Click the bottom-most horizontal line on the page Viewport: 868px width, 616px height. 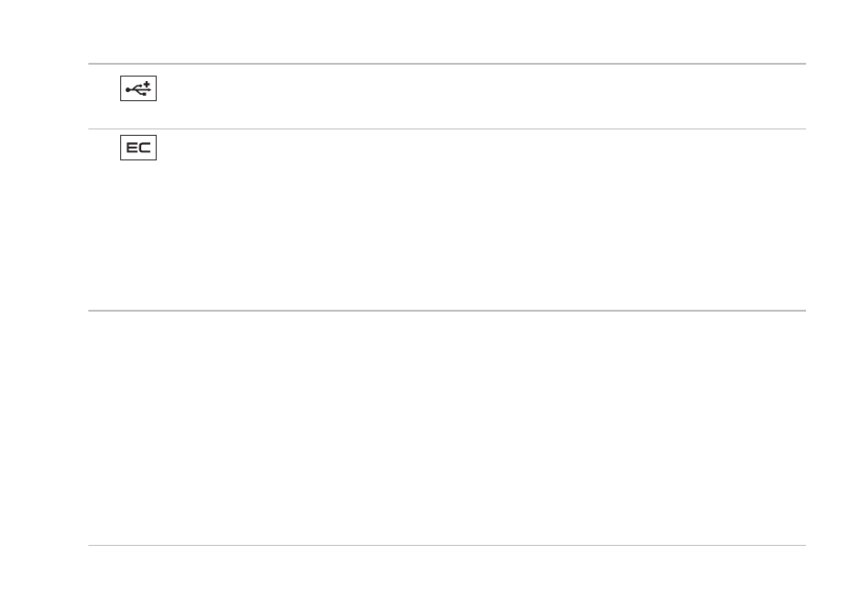446,546
